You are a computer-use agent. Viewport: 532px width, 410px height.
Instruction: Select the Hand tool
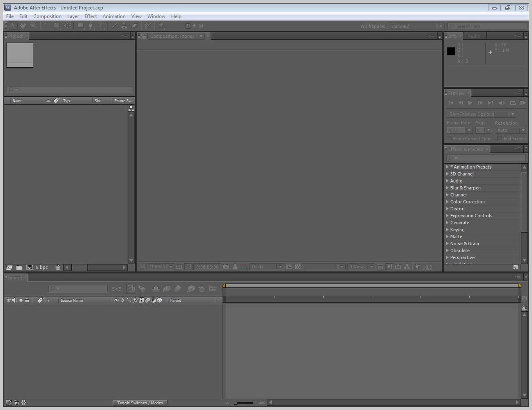(23, 26)
